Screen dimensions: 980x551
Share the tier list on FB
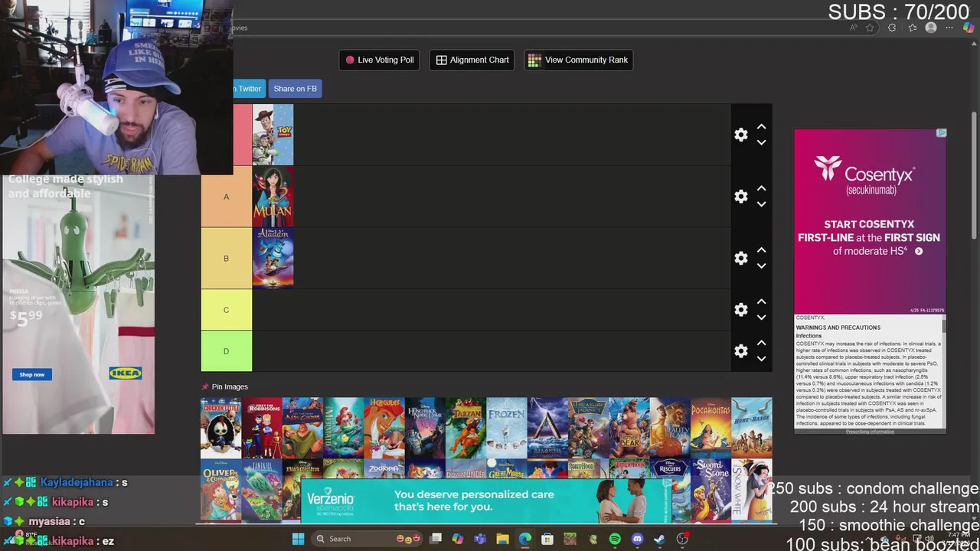[x=295, y=89]
